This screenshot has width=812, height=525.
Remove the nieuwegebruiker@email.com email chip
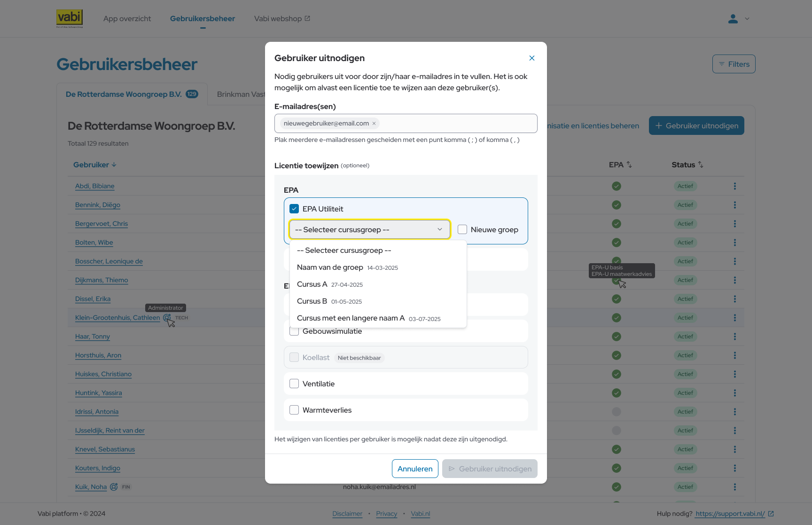tap(374, 124)
